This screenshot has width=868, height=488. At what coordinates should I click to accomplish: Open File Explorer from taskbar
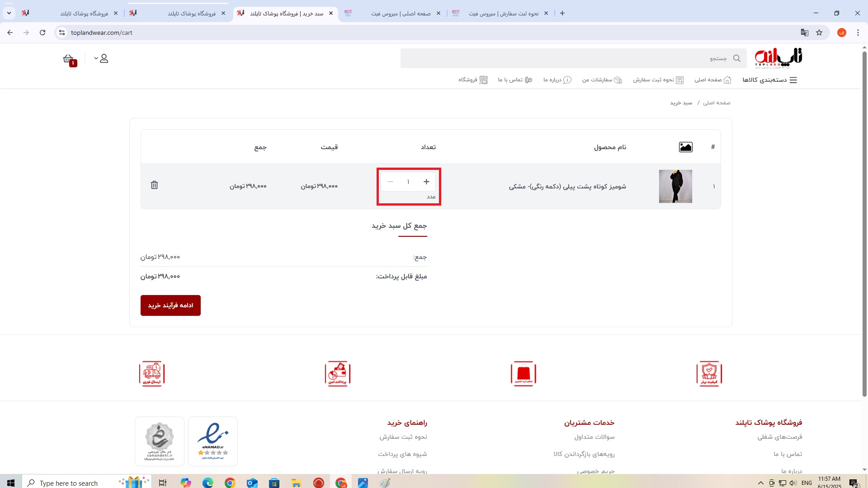(296, 483)
